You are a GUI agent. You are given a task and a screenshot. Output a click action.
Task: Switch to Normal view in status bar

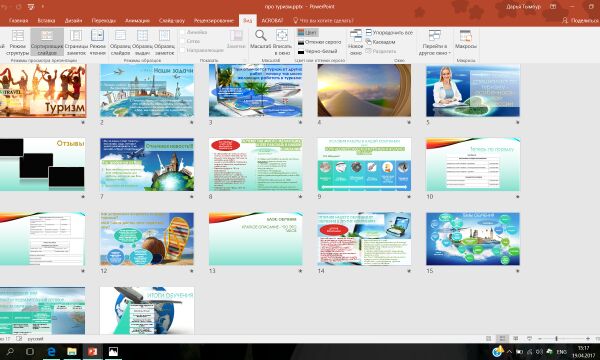click(488, 339)
